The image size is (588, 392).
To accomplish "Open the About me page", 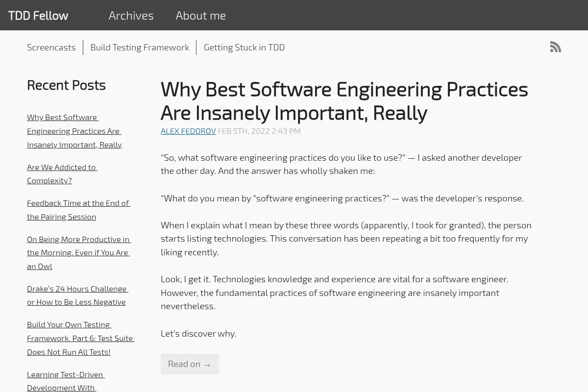I will (201, 16).
